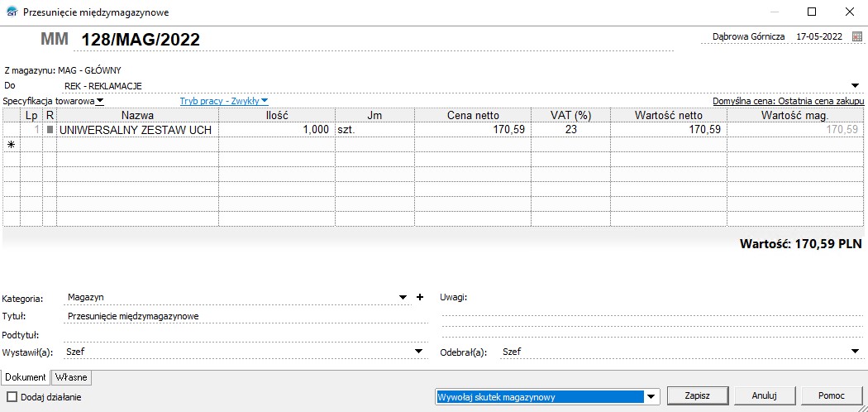Open the Wystawił(a) dropdown list
This screenshot has width=868, height=412.
pos(418,352)
